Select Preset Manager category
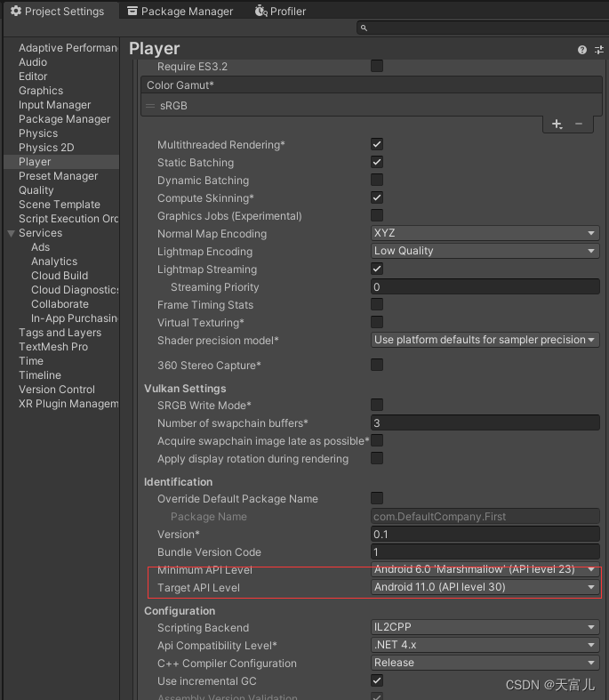This screenshot has width=609, height=700. point(61,176)
